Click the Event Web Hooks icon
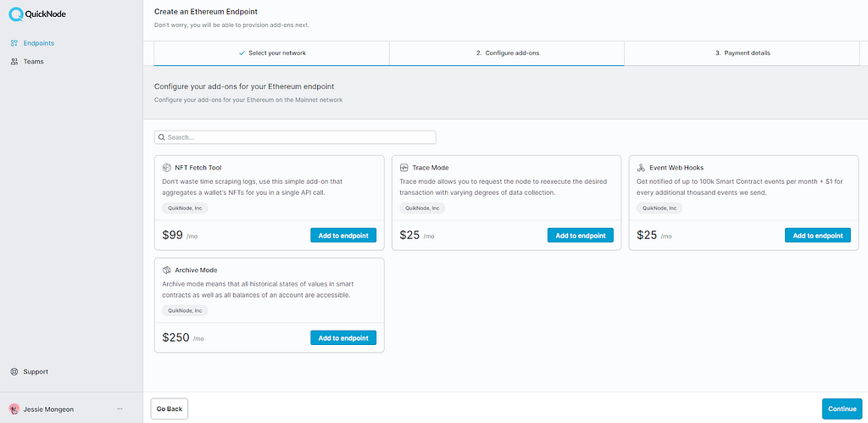The width and height of the screenshot is (868, 423). 641,167
